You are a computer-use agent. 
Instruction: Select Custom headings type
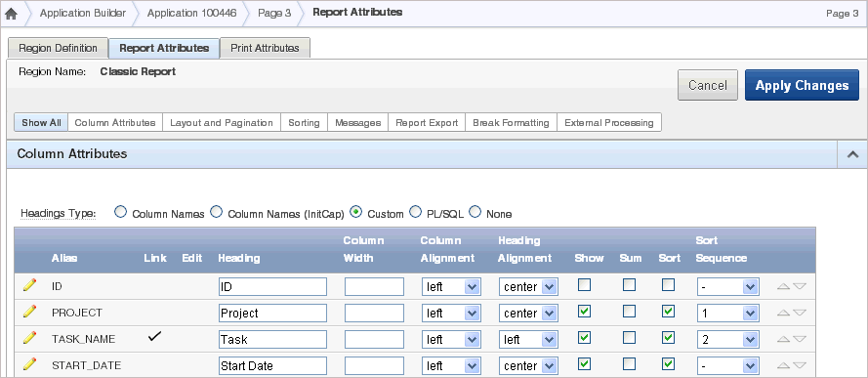(x=356, y=211)
